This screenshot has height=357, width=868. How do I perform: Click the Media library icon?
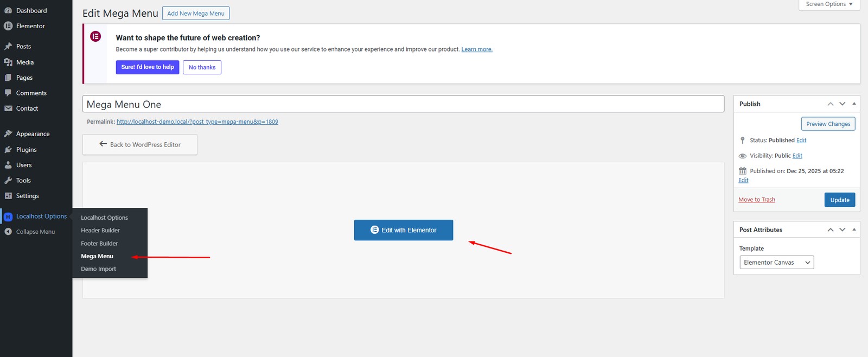pyautogui.click(x=8, y=62)
